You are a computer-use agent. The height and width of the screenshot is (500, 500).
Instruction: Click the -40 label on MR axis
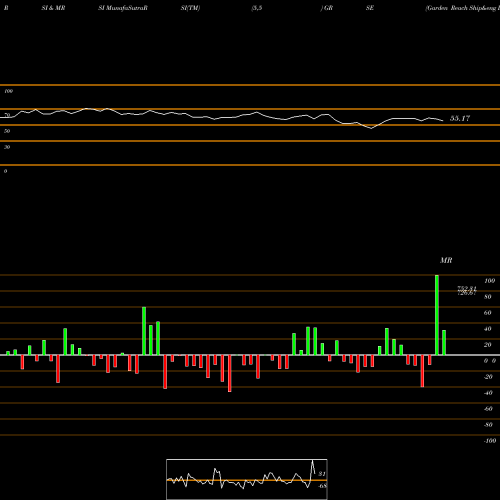click(488, 393)
